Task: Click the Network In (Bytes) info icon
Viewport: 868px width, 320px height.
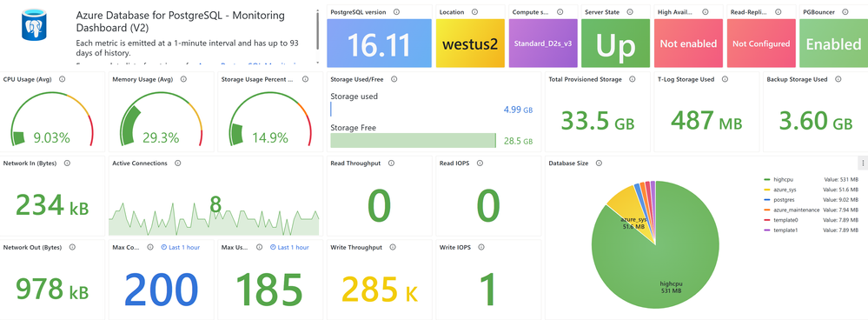Action: [67, 163]
